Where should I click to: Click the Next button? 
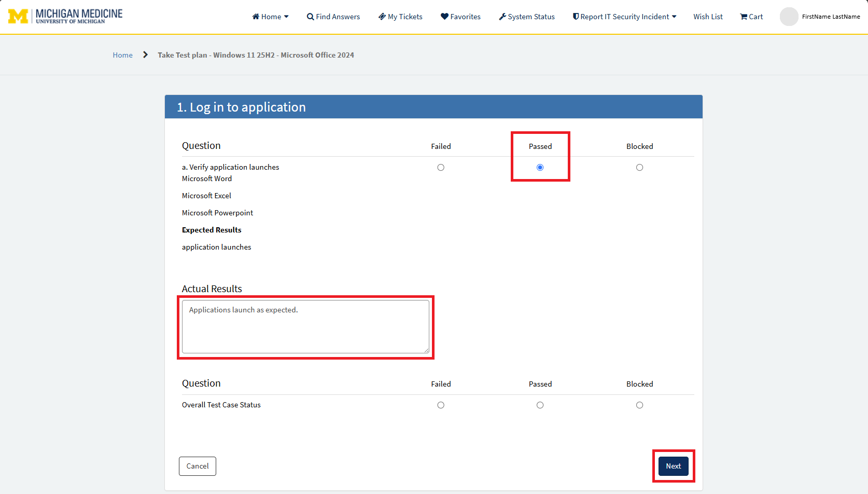[674, 466]
